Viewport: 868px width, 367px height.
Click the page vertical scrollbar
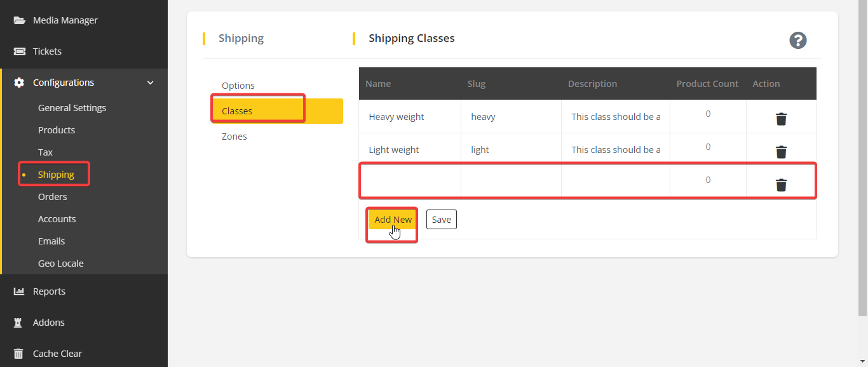pos(863,159)
